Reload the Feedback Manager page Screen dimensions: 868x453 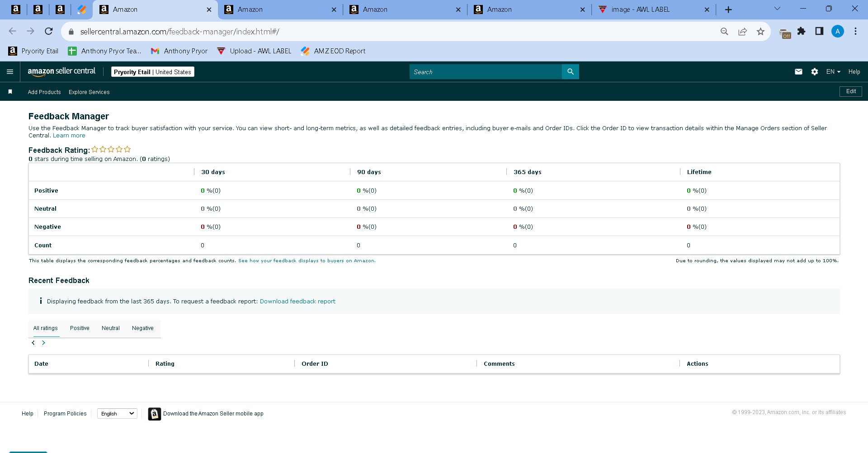(x=49, y=31)
